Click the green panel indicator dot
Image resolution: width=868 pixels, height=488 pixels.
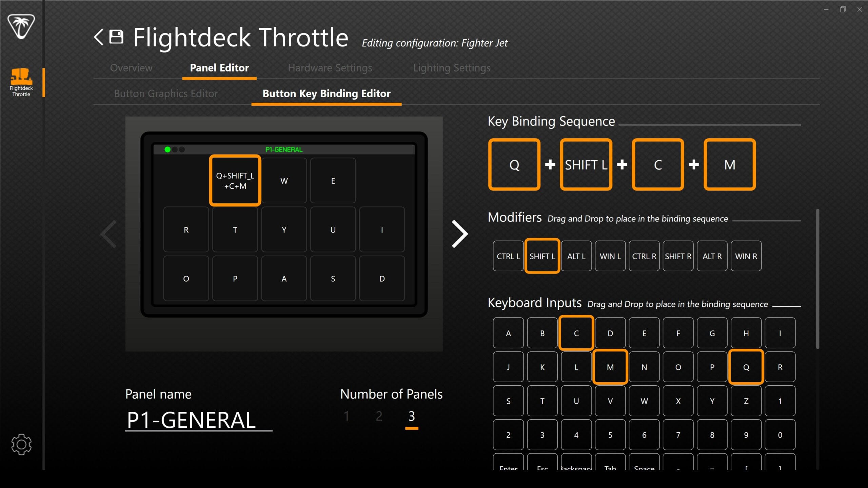coord(167,149)
